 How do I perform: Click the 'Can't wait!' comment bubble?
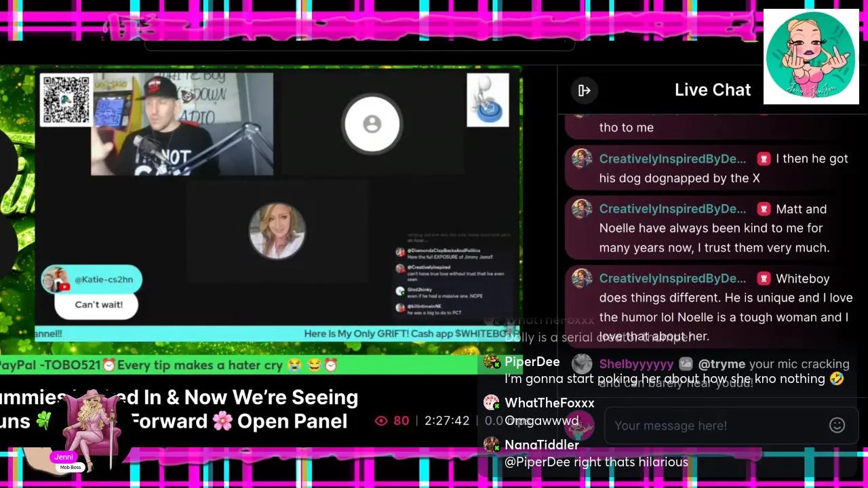coord(98,304)
